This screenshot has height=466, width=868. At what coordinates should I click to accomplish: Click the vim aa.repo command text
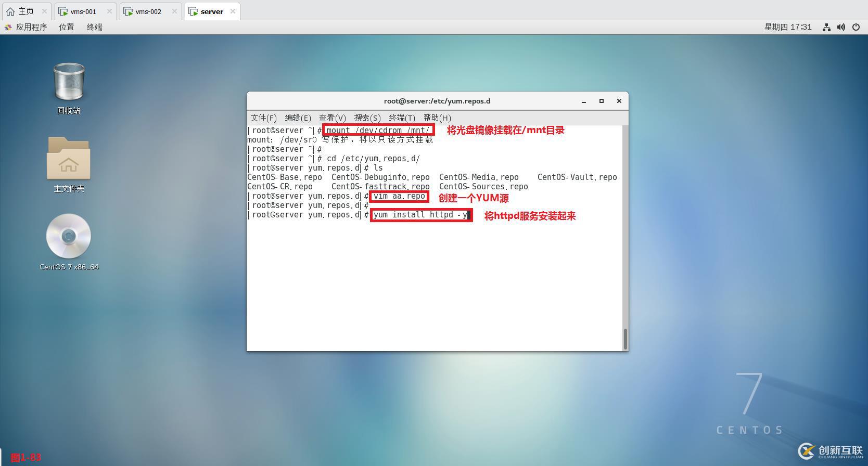399,196
